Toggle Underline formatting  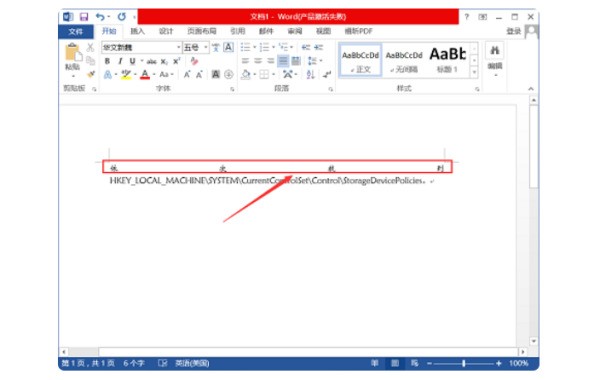pyautogui.click(x=132, y=61)
